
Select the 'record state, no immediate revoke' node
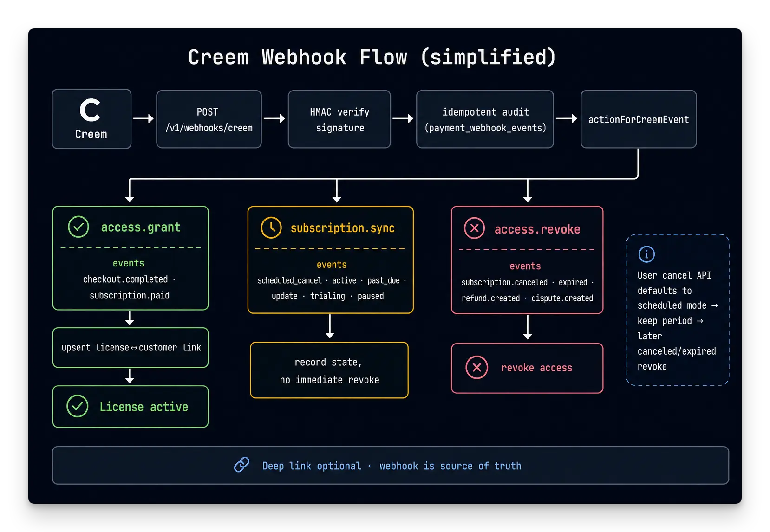pos(329,370)
